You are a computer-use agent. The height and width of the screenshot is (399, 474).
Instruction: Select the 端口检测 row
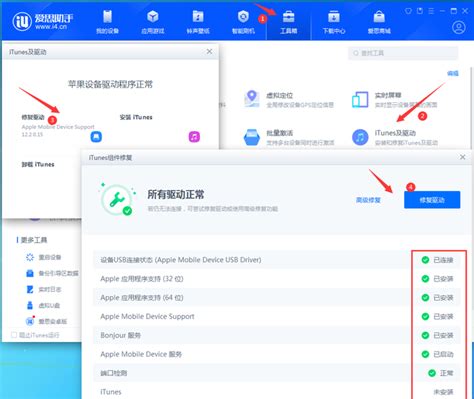[277, 373]
